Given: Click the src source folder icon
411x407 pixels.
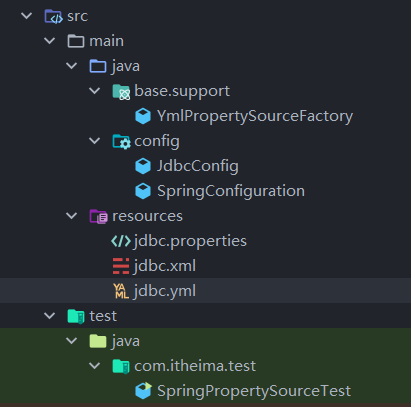Looking at the screenshot, I should pos(53,16).
